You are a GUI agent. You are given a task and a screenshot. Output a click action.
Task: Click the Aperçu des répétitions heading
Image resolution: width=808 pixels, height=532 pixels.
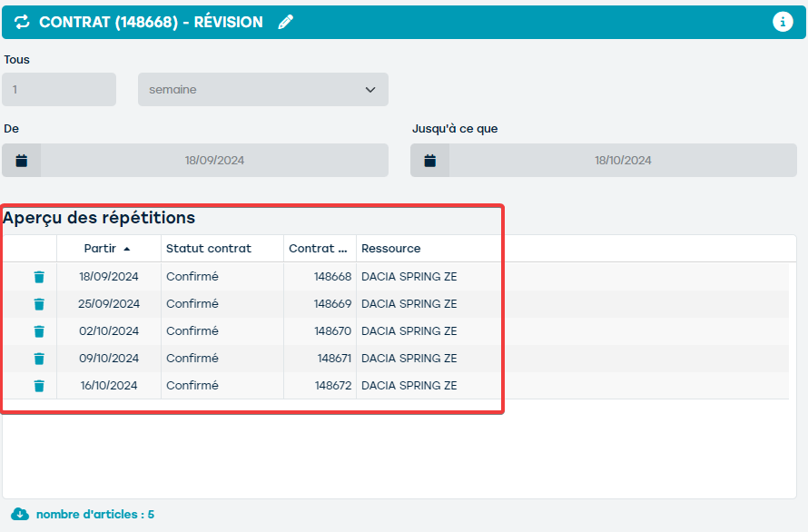pyautogui.click(x=99, y=218)
